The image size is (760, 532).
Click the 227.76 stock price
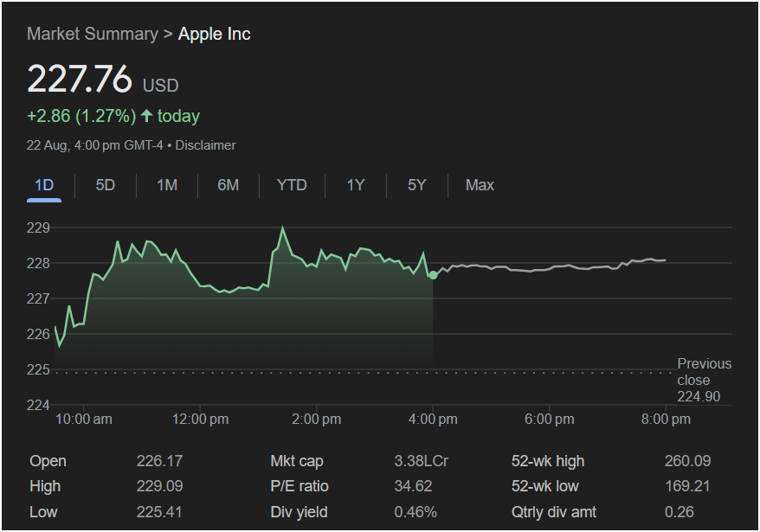[x=80, y=79]
